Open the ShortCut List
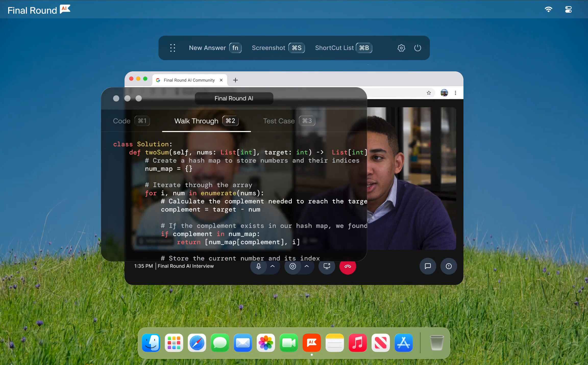This screenshot has width=588, height=365. tap(334, 48)
